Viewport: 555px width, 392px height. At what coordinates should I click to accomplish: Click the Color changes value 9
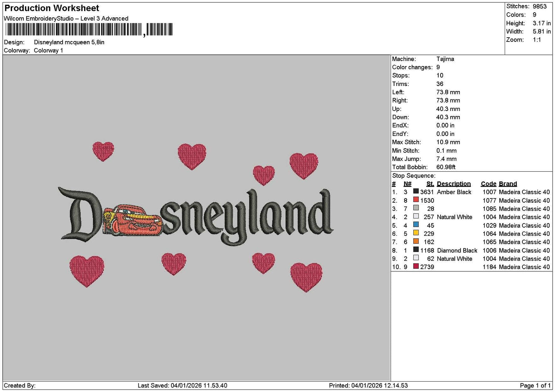[438, 67]
